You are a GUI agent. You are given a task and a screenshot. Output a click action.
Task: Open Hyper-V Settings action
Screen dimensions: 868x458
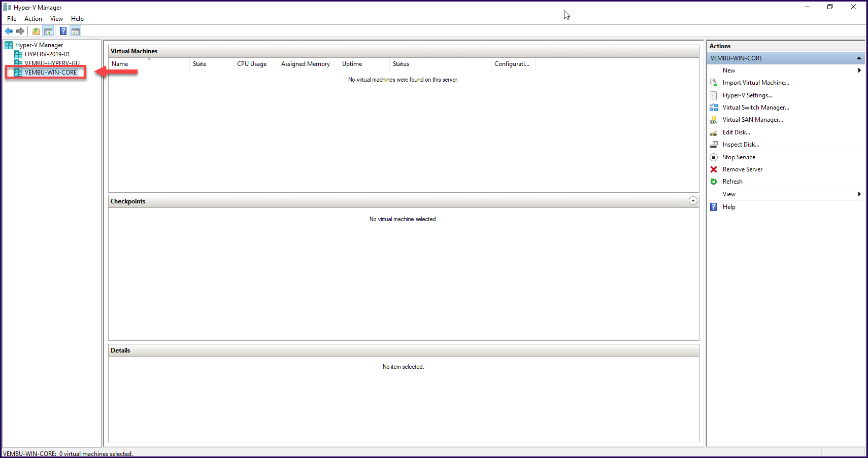[747, 95]
